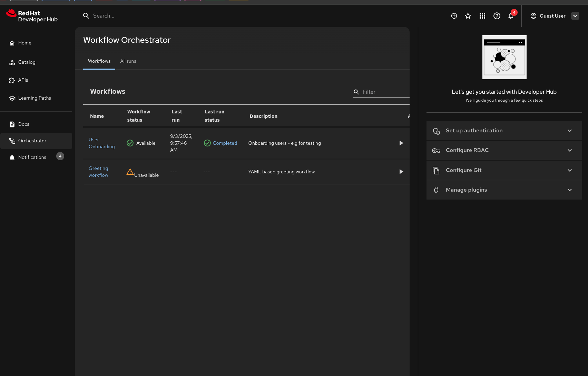
Task: Click the Completed last run status link
Action: point(225,143)
